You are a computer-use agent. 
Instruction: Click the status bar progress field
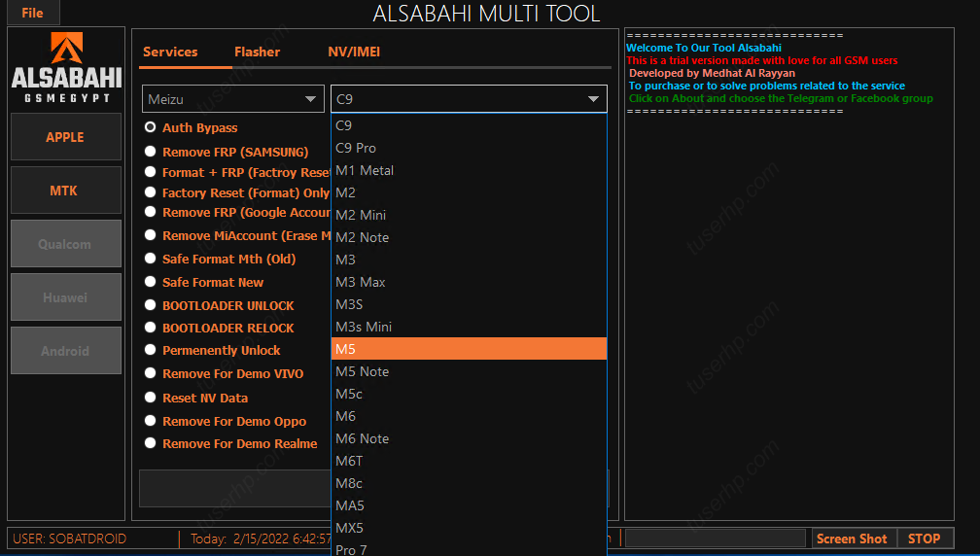716,538
